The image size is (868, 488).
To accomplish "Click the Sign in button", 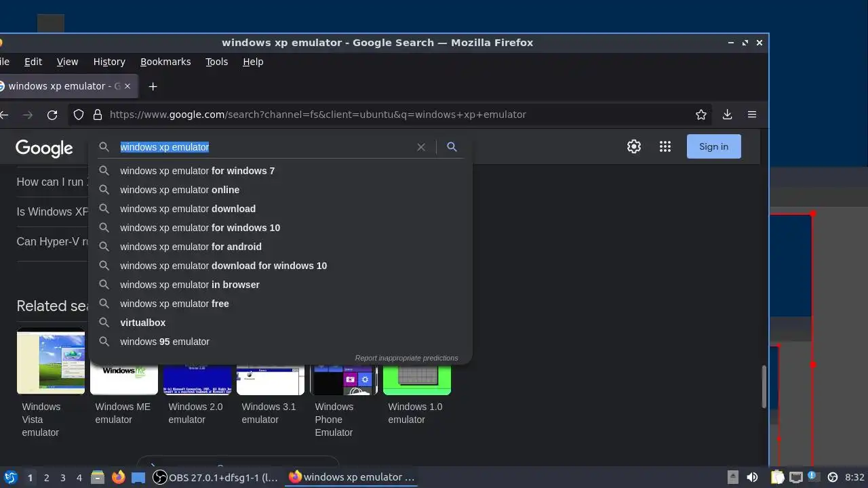I will (x=714, y=146).
